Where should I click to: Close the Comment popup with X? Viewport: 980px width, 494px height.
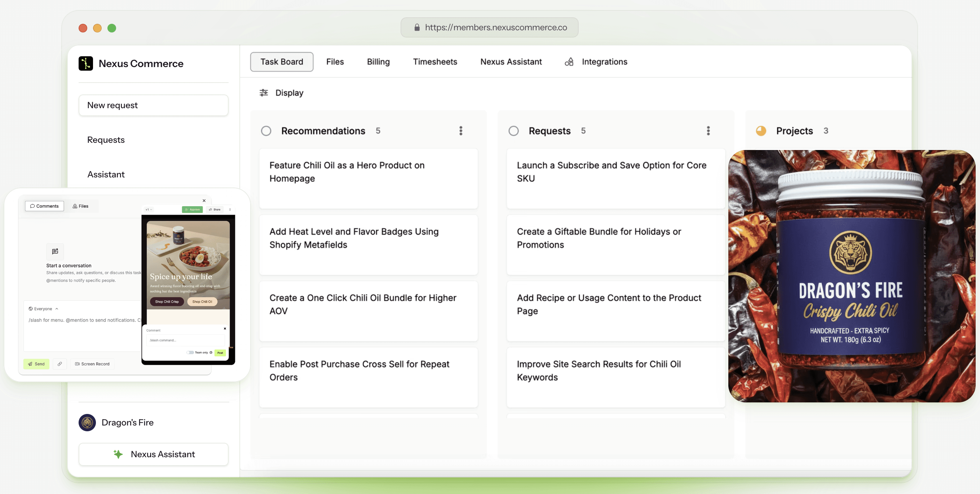click(225, 328)
